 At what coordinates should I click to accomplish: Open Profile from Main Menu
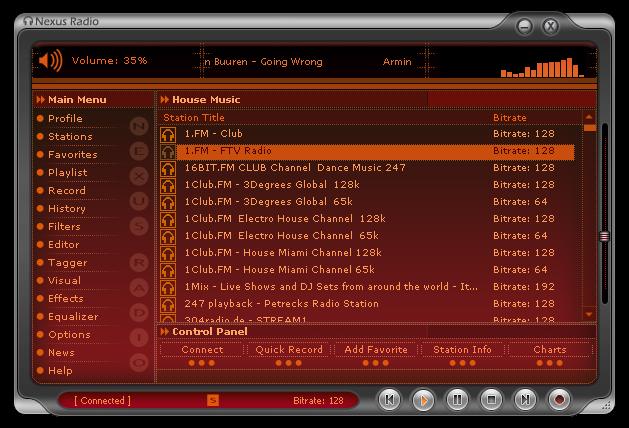click(65, 119)
